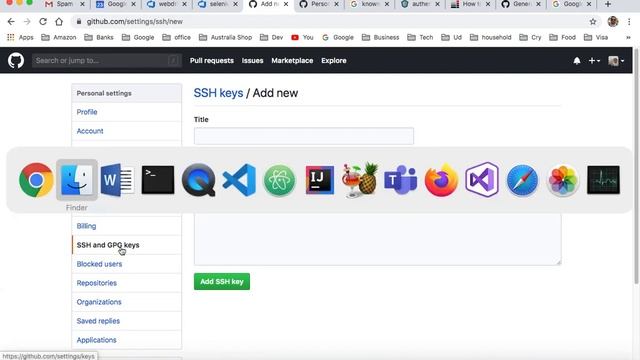Click the YouTube You bookmark
Screen dimensions: 640x360
pyautogui.click(x=302, y=37)
